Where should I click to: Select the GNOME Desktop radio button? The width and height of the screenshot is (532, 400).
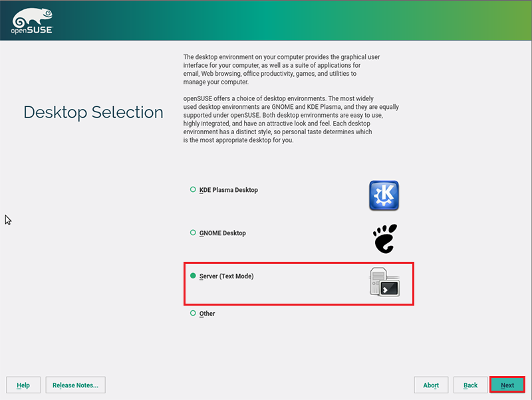[x=193, y=233]
